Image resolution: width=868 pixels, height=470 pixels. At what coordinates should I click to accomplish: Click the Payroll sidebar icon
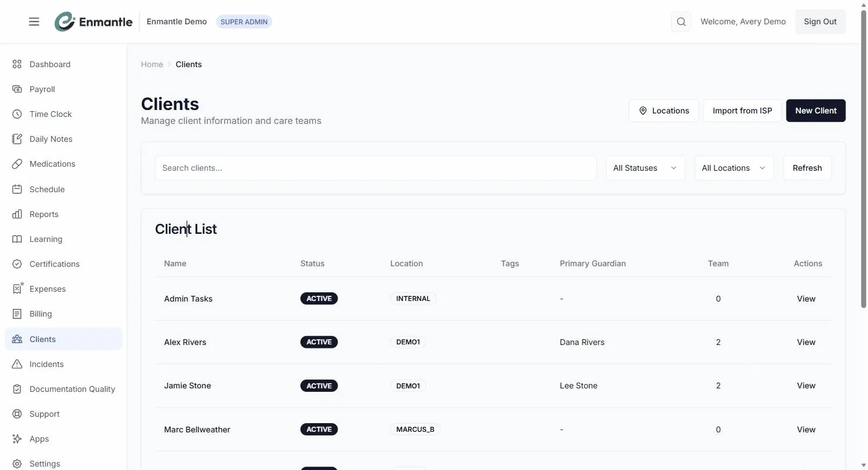17,89
